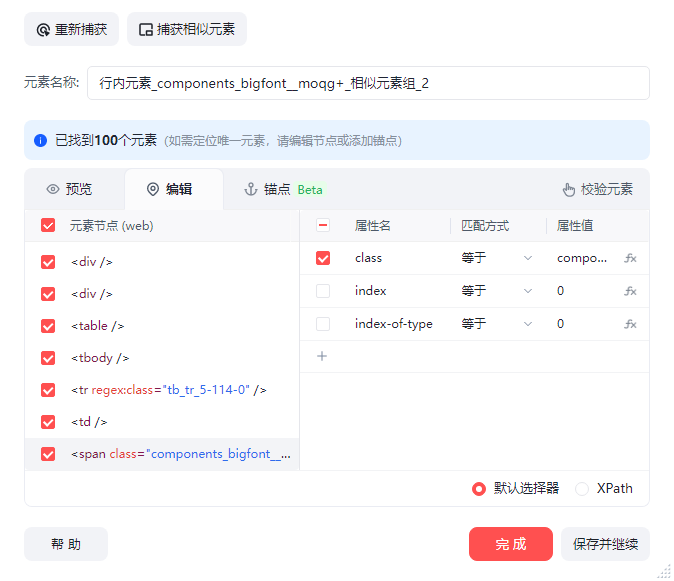This screenshot has height=581, width=674.
Task: Click the fx icon in the index row
Action: (630, 291)
